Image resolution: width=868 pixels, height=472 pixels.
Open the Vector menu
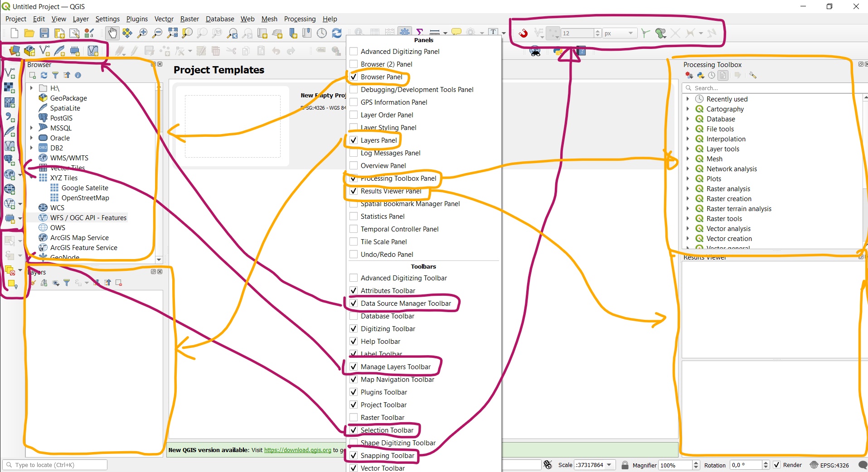164,19
